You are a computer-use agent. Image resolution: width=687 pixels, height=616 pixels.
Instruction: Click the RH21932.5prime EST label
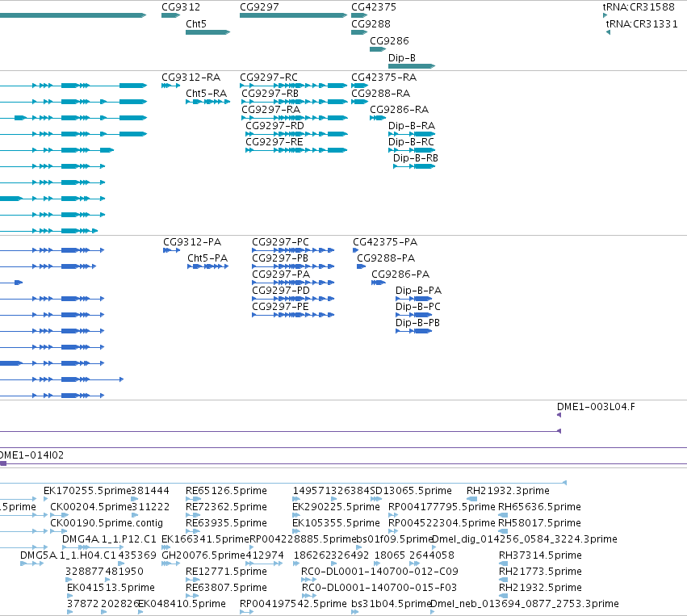click(x=540, y=588)
